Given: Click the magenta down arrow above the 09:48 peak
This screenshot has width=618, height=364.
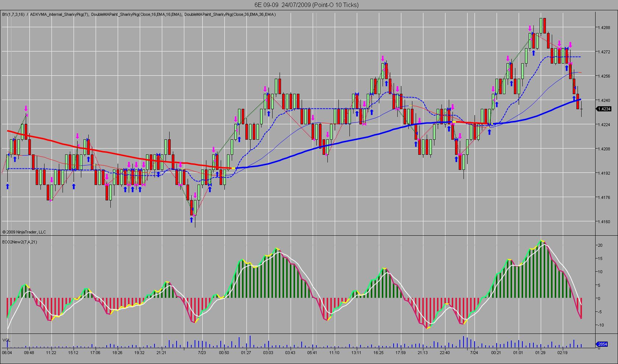Looking at the screenshot, I should (26, 108).
